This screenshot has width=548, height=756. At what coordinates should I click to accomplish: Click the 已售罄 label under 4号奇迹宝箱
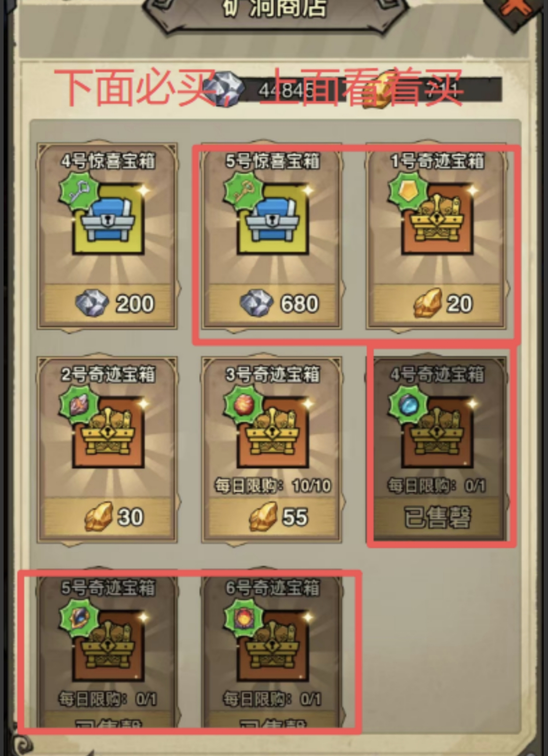[437, 517]
